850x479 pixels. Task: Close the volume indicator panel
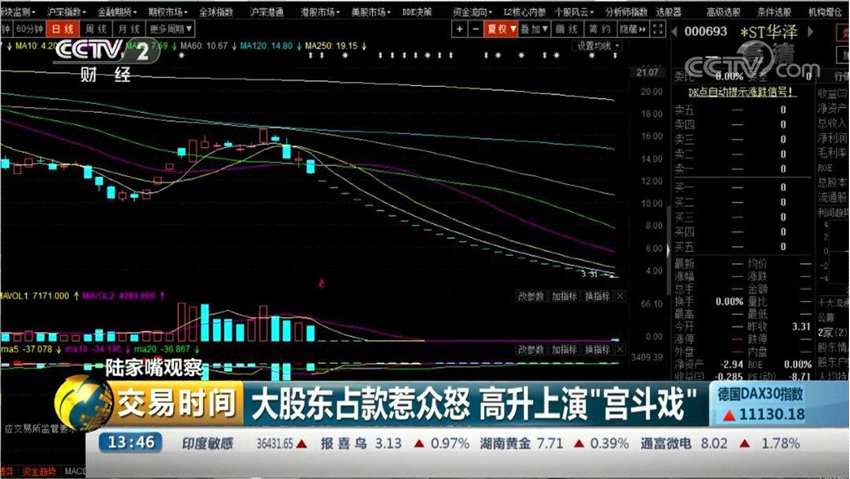620,296
